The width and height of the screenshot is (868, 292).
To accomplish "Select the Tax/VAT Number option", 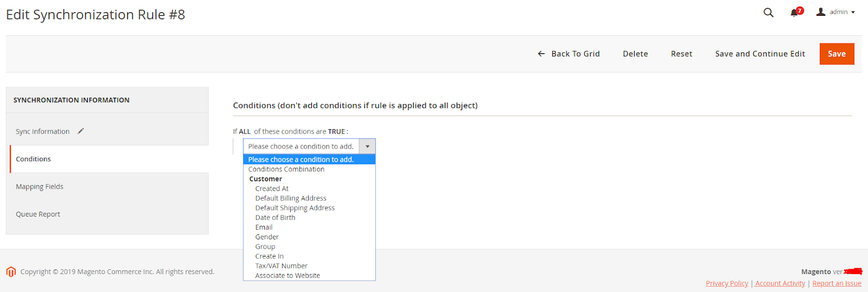I will [282, 266].
